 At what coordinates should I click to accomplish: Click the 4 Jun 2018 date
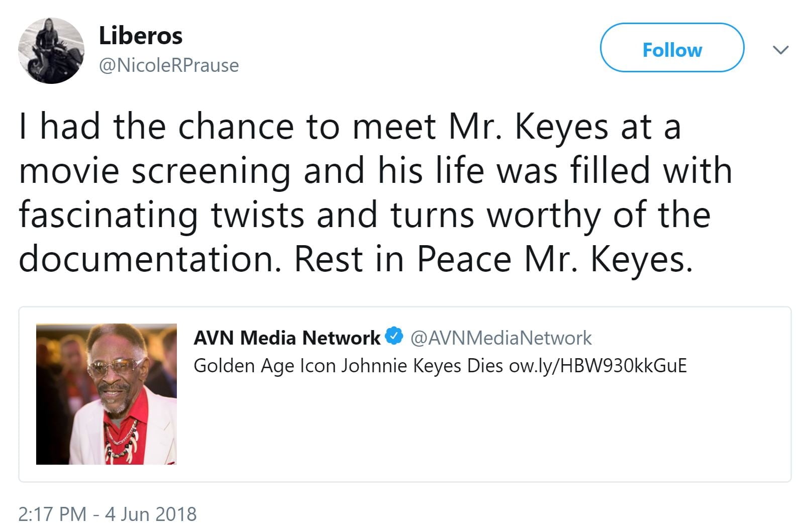[151, 514]
